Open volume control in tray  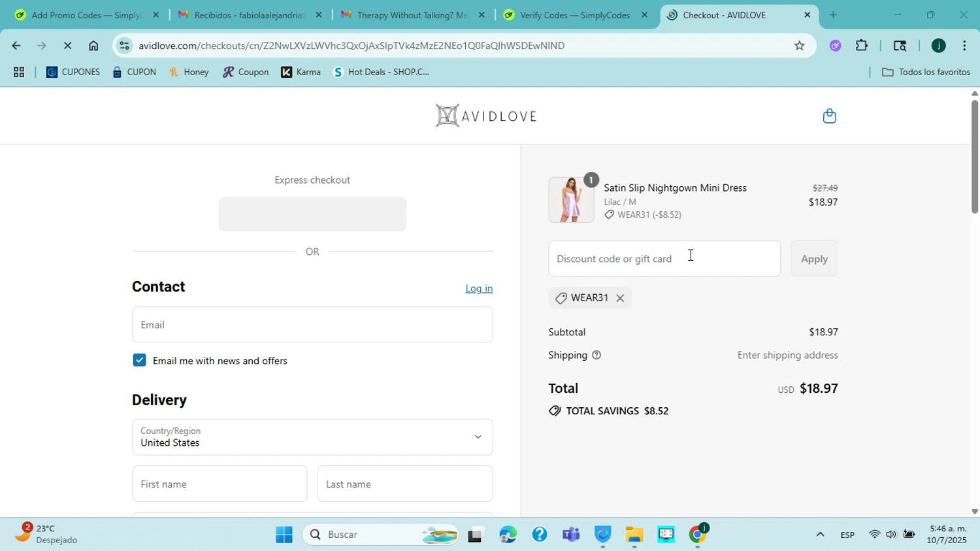(x=891, y=535)
